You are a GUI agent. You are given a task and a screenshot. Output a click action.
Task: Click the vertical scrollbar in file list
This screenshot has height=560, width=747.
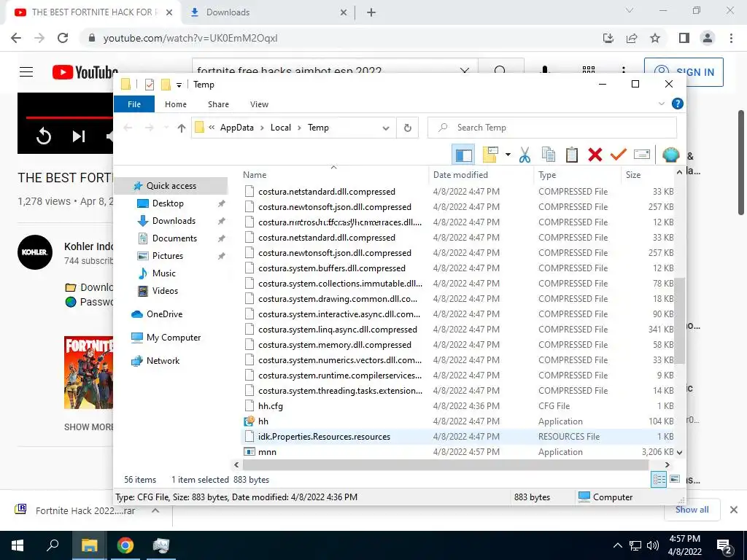pyautogui.click(x=680, y=321)
